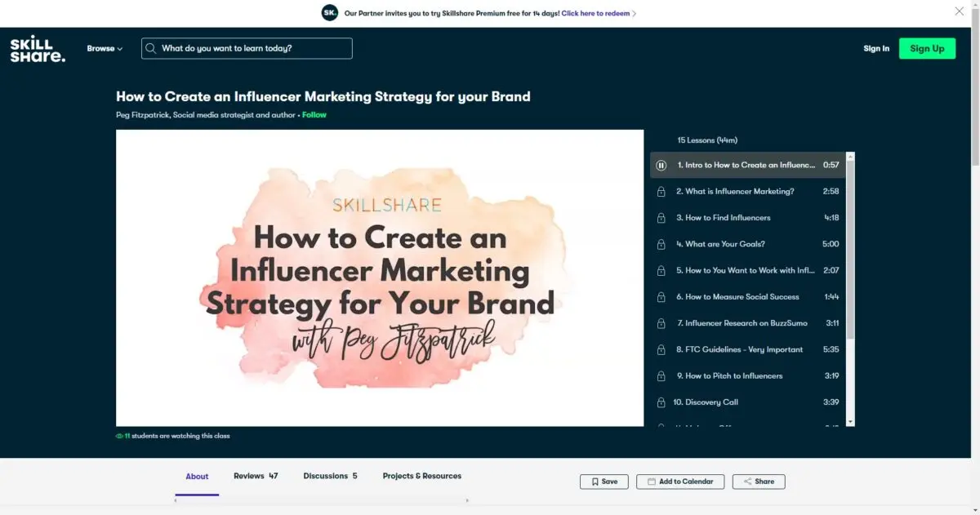The width and height of the screenshot is (980, 515).
Task: Select Projects & Resources tab
Action: (421, 476)
